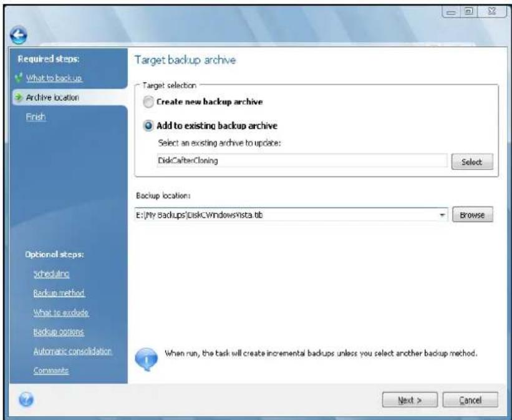
Task: Open help via the question mark icon
Action: (26, 399)
